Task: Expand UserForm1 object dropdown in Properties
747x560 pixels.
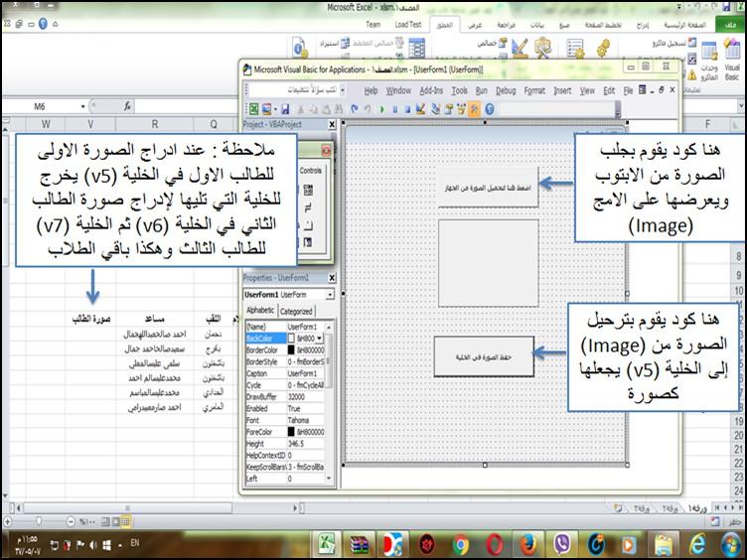Action: tap(330, 295)
